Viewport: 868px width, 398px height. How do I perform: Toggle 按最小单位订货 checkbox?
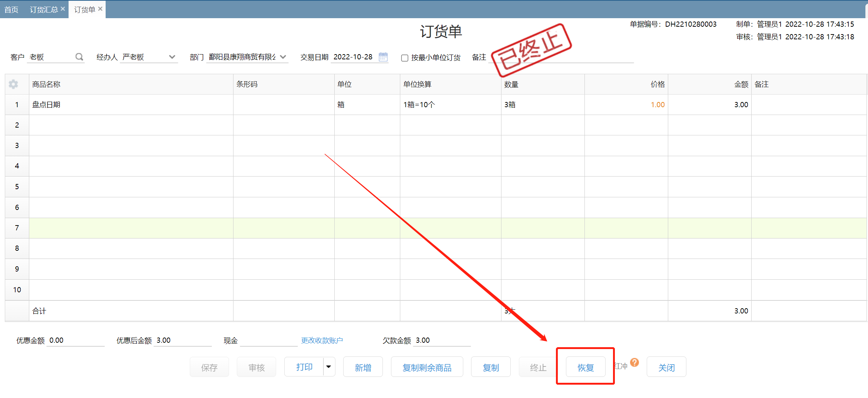[405, 58]
